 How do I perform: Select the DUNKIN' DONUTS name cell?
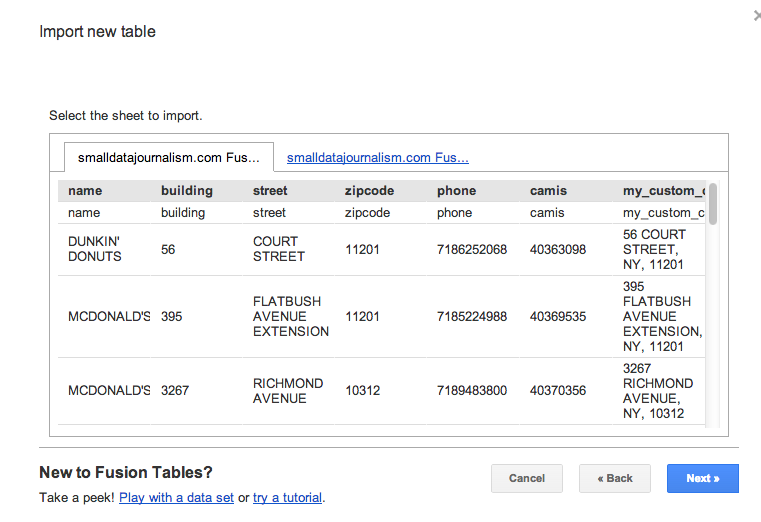click(104, 249)
